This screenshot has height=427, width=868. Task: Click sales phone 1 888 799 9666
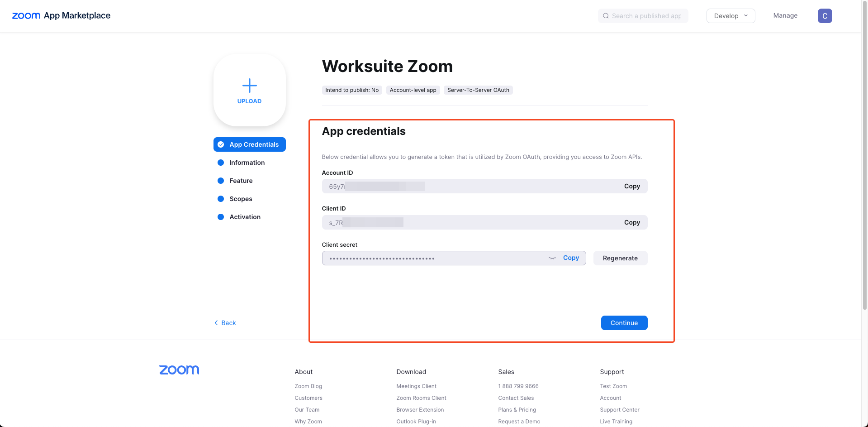(x=518, y=386)
